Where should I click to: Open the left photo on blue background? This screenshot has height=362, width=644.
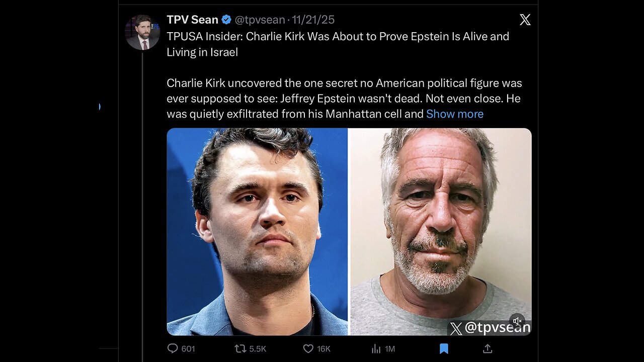click(x=257, y=231)
